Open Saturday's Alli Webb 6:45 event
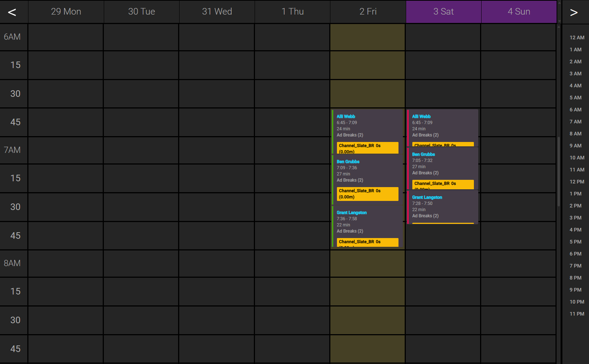The image size is (589, 364). pyautogui.click(x=443, y=126)
